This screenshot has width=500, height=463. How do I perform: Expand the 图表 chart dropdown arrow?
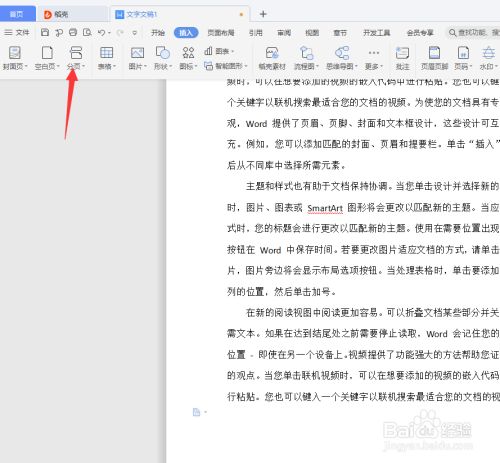click(233, 51)
